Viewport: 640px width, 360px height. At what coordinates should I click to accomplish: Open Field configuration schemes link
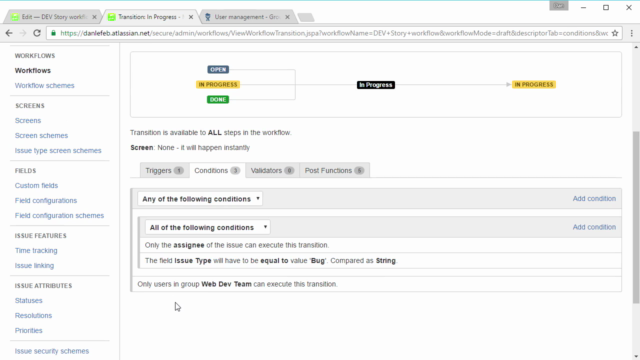coord(59,216)
